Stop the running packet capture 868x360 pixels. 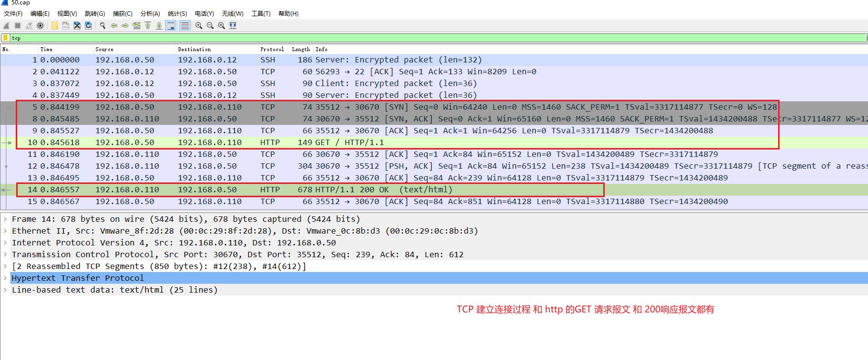click(18, 26)
